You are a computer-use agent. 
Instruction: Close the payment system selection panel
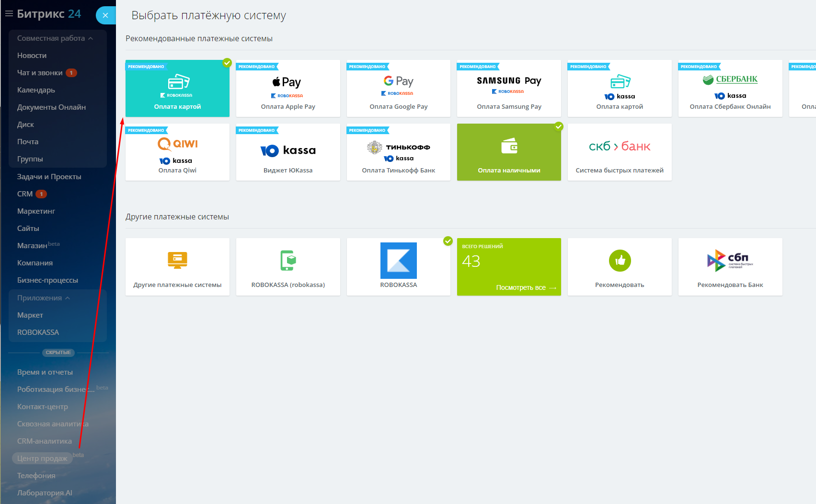(x=105, y=15)
